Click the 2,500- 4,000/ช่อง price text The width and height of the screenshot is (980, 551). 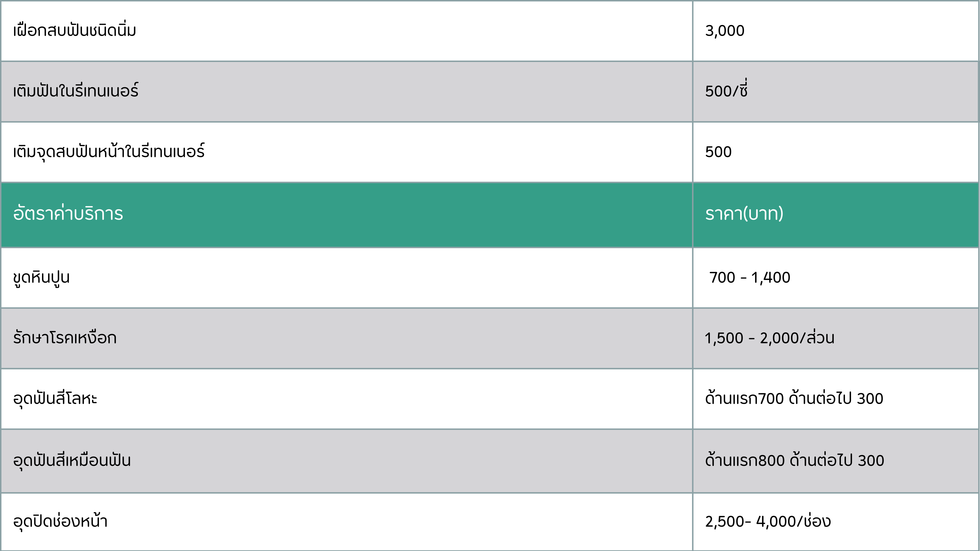pos(768,521)
